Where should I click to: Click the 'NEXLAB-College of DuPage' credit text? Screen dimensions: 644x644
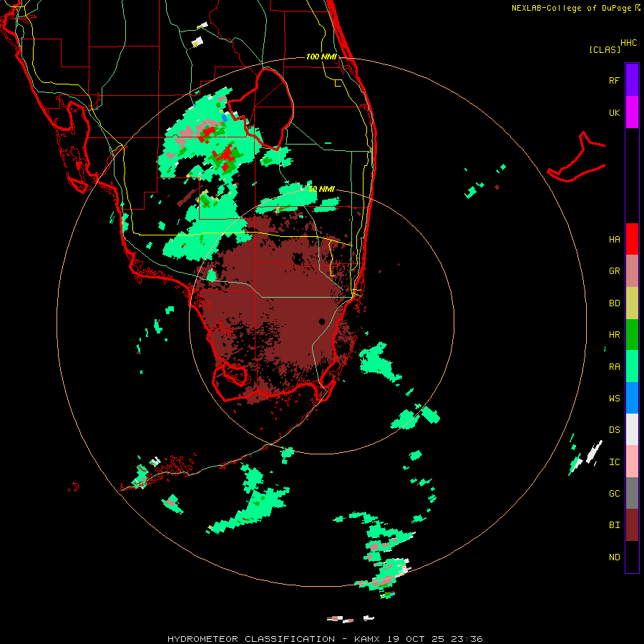pos(571,8)
